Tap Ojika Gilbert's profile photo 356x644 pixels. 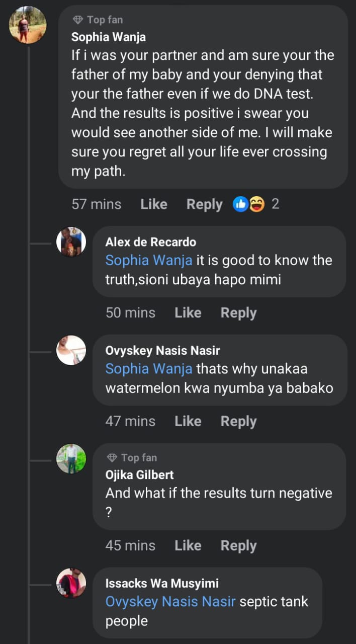tap(71, 458)
